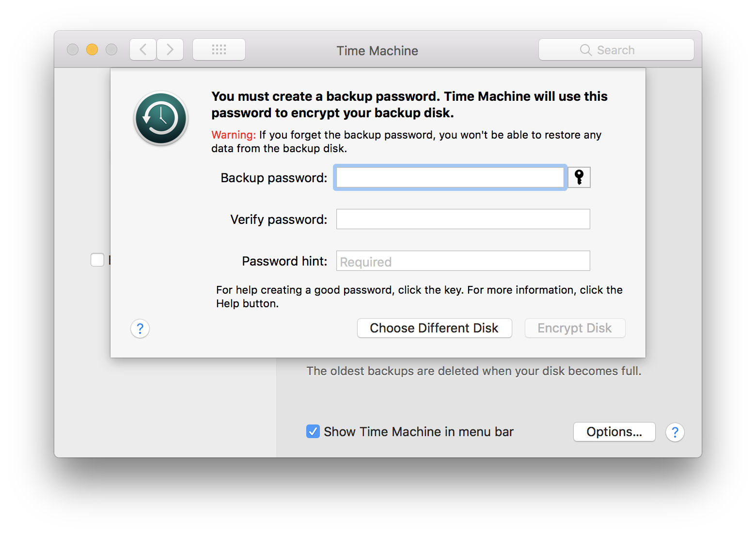Viewport: 756px width, 535px height.
Task: Click into the Verify password field
Action: tap(463, 219)
